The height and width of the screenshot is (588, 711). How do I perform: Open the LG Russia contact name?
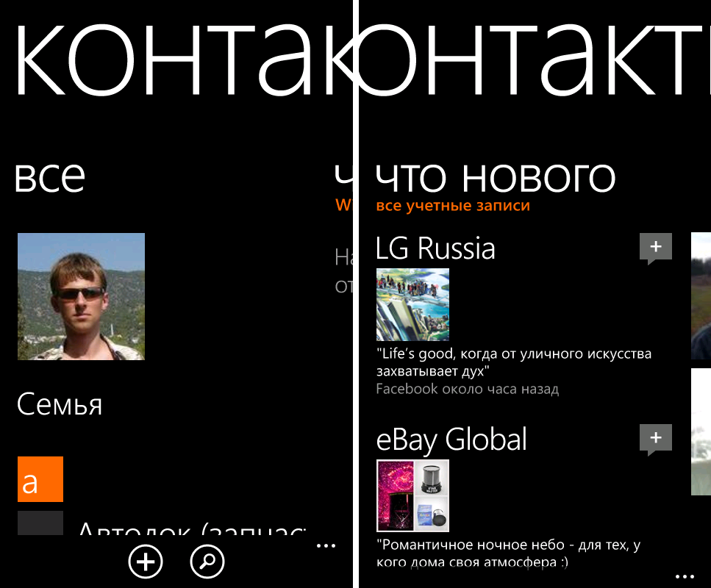[x=435, y=248]
